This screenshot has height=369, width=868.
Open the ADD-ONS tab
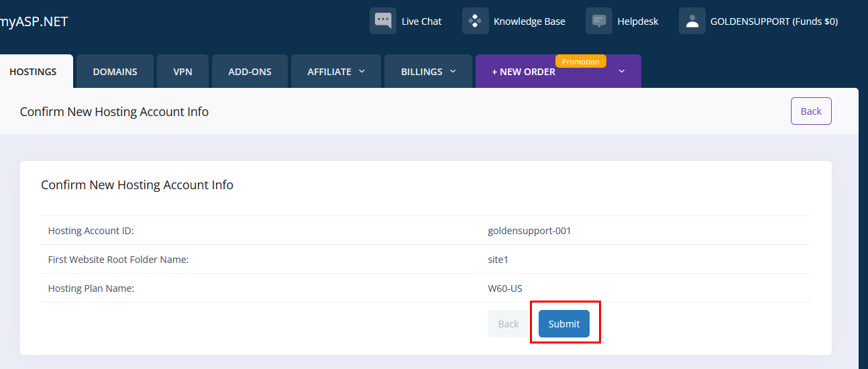coord(250,72)
